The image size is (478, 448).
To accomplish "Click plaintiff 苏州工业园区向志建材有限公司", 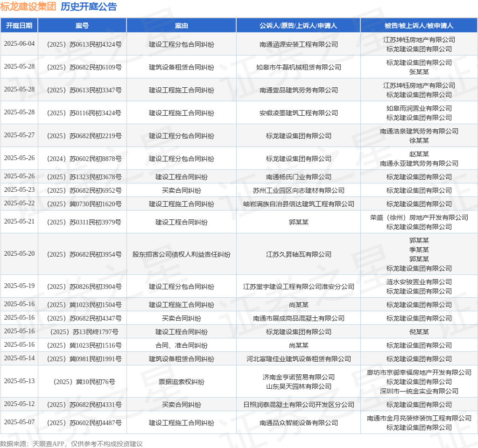I will click(298, 191).
